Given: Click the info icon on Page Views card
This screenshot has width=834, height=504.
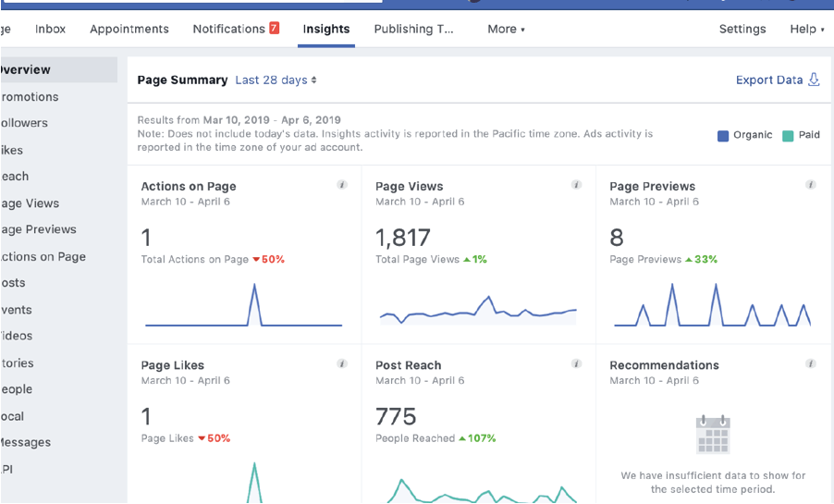Looking at the screenshot, I should [x=576, y=185].
